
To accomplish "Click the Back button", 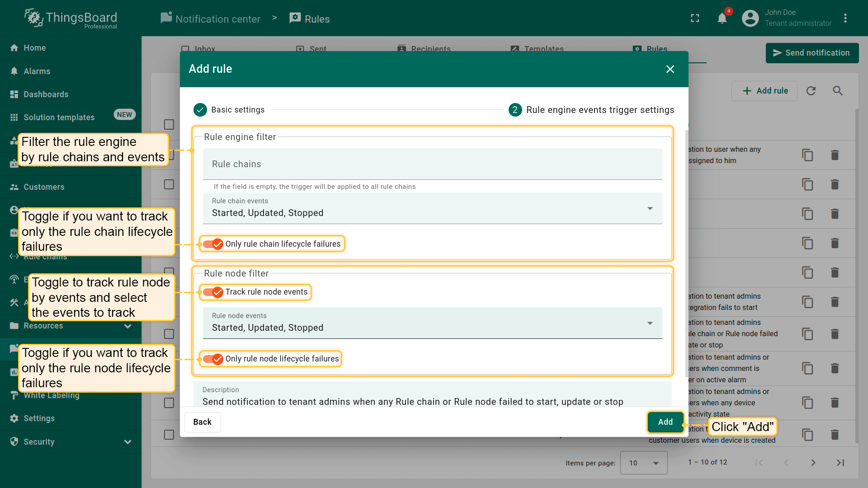I will point(202,422).
